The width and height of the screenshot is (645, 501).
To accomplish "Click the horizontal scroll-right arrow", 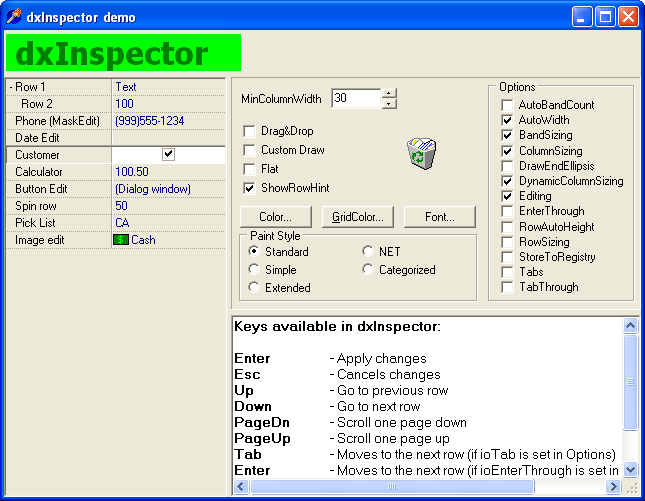I will pyautogui.click(x=613, y=487).
